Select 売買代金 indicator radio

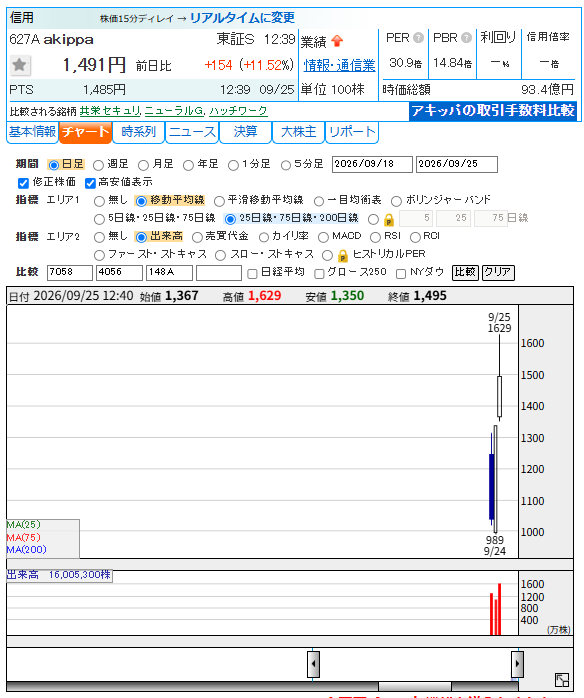click(197, 237)
